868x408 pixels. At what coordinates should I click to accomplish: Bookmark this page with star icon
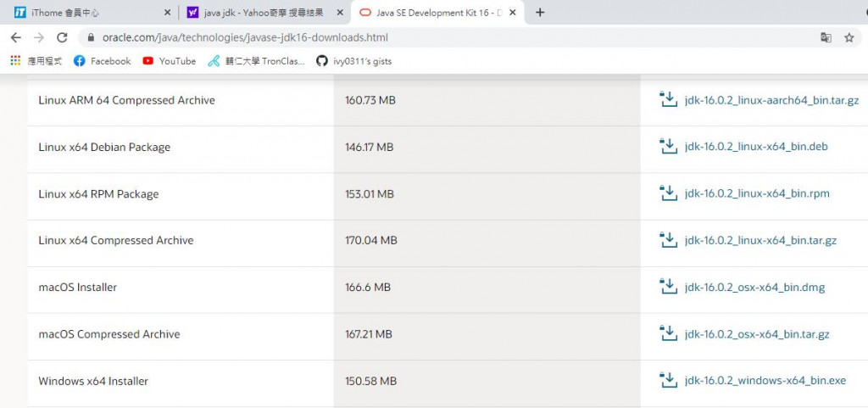(x=849, y=37)
